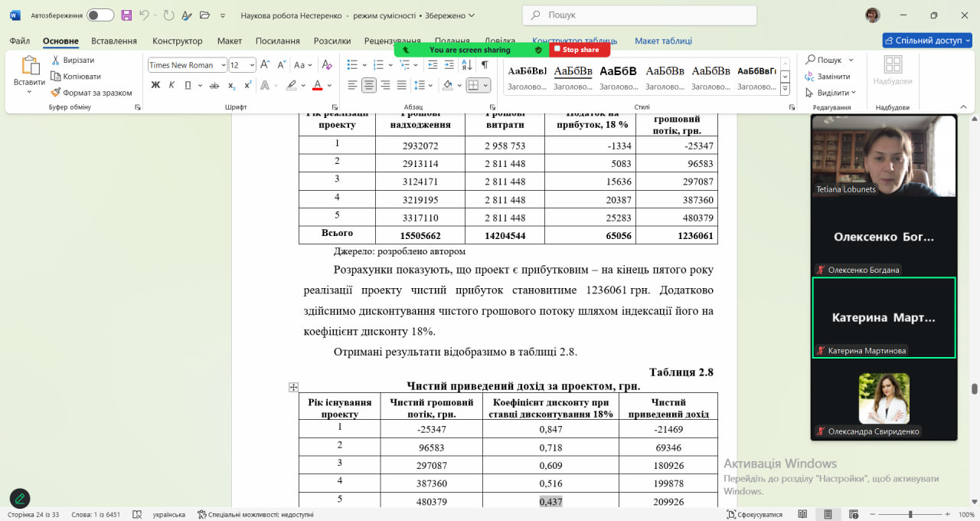Justify text alignment in paragraph group
The image size is (980, 521).
(401, 85)
